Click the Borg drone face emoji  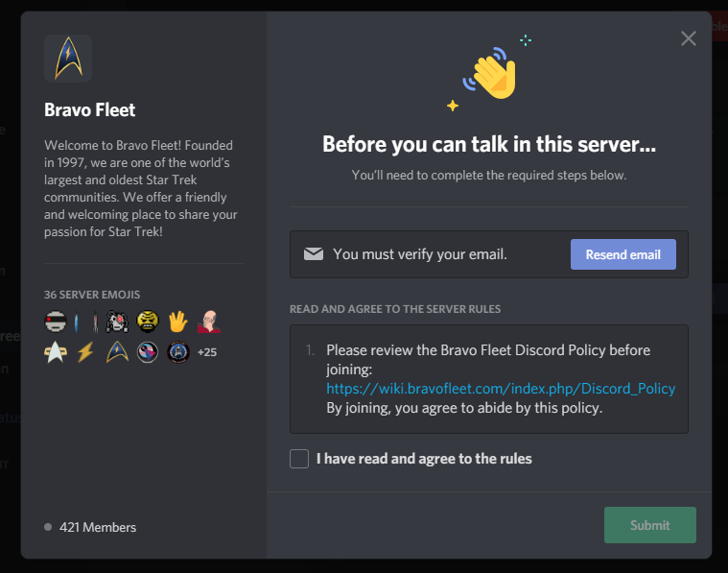(117, 322)
